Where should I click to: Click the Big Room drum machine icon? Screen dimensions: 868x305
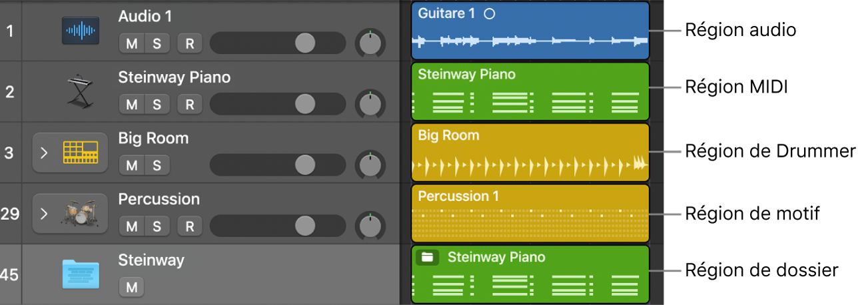point(80,152)
